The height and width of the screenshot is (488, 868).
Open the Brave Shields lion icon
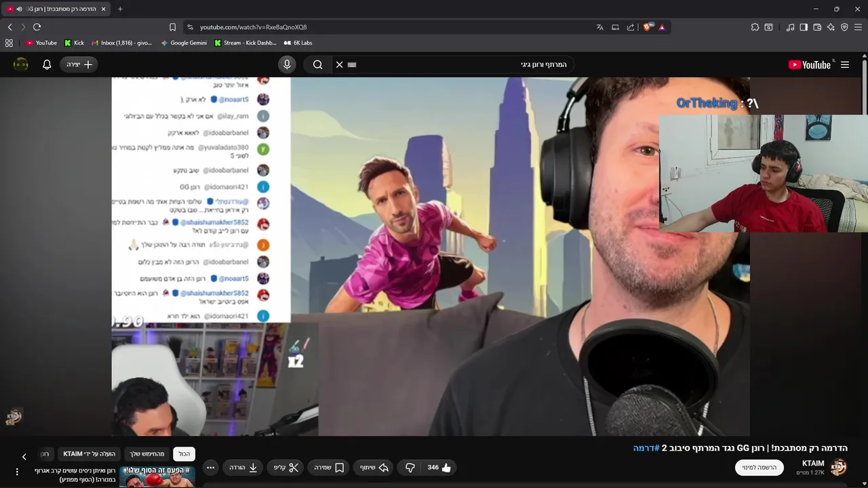pos(648,27)
